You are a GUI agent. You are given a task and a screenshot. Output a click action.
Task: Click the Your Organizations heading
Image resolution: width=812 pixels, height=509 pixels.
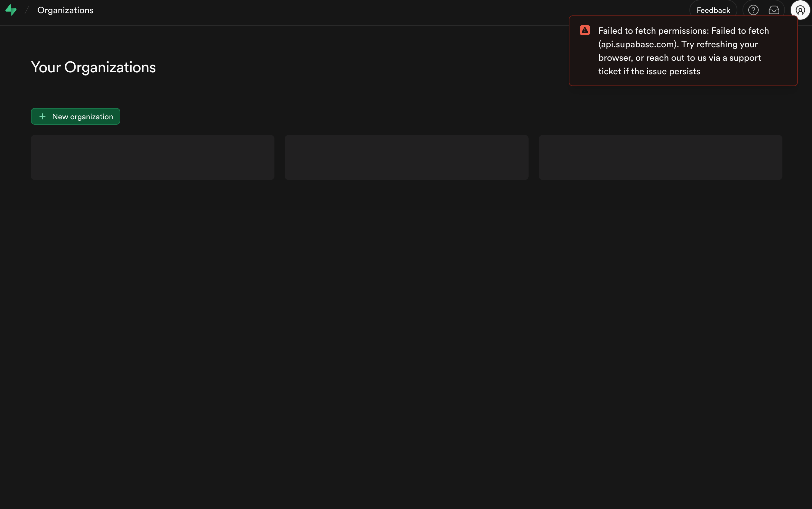coord(93,67)
